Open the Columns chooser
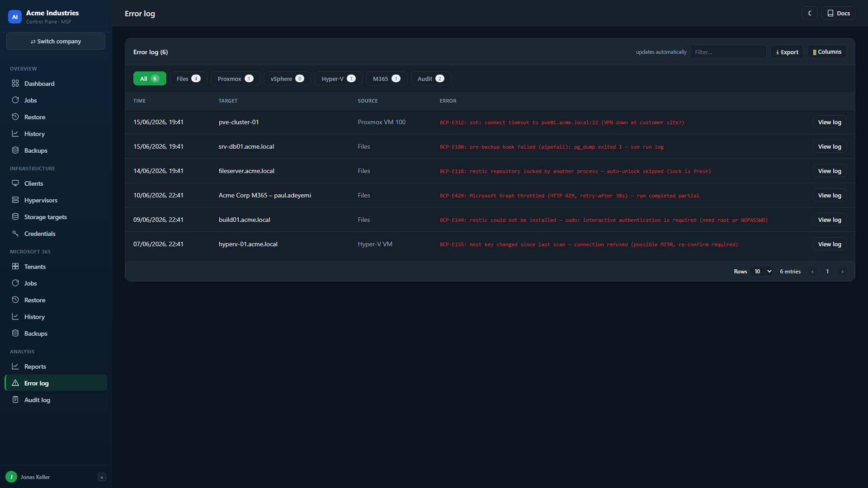Image resolution: width=868 pixels, height=488 pixels. point(827,52)
